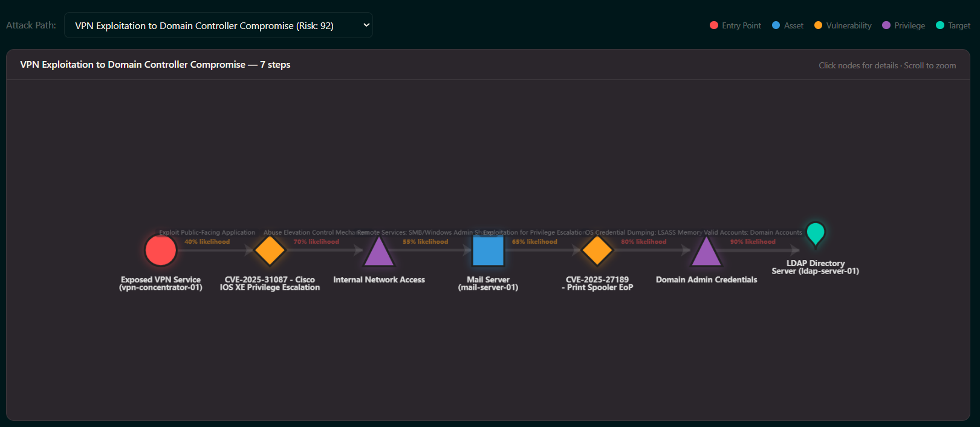
Task: Click the LDAP Directory Server caption text
Action: click(816, 267)
